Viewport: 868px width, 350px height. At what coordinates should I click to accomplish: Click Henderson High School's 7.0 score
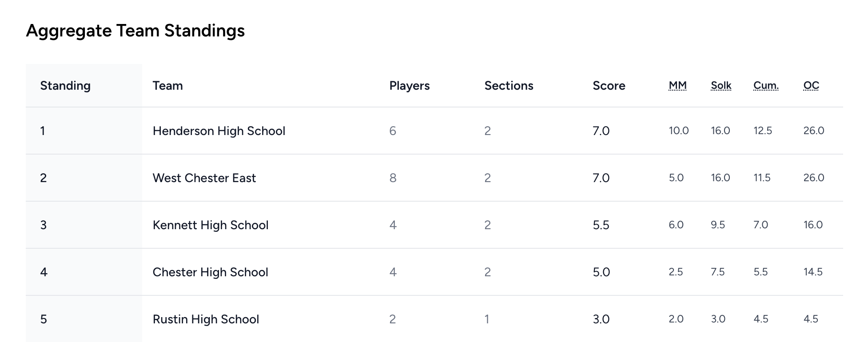[601, 131]
